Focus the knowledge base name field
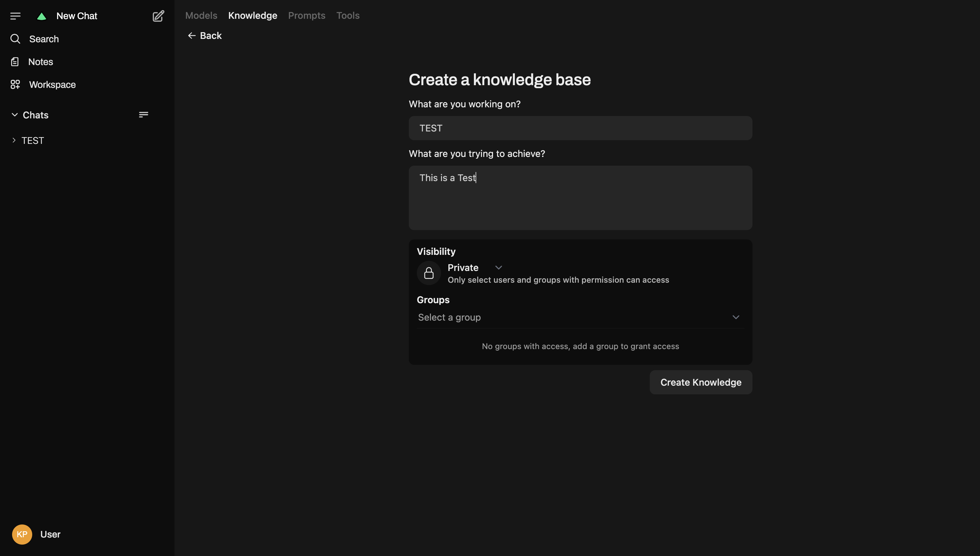This screenshot has width=980, height=556. click(580, 128)
